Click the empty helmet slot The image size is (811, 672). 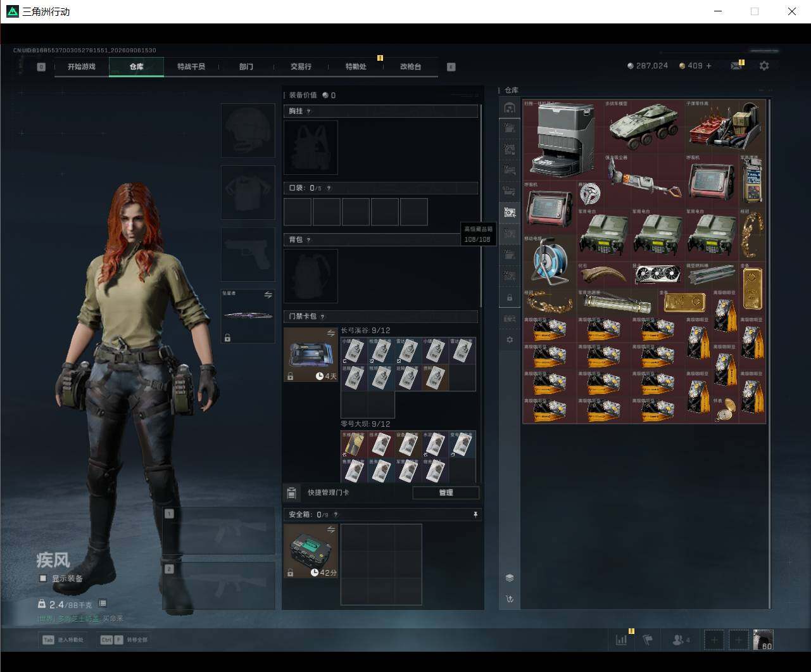click(248, 130)
